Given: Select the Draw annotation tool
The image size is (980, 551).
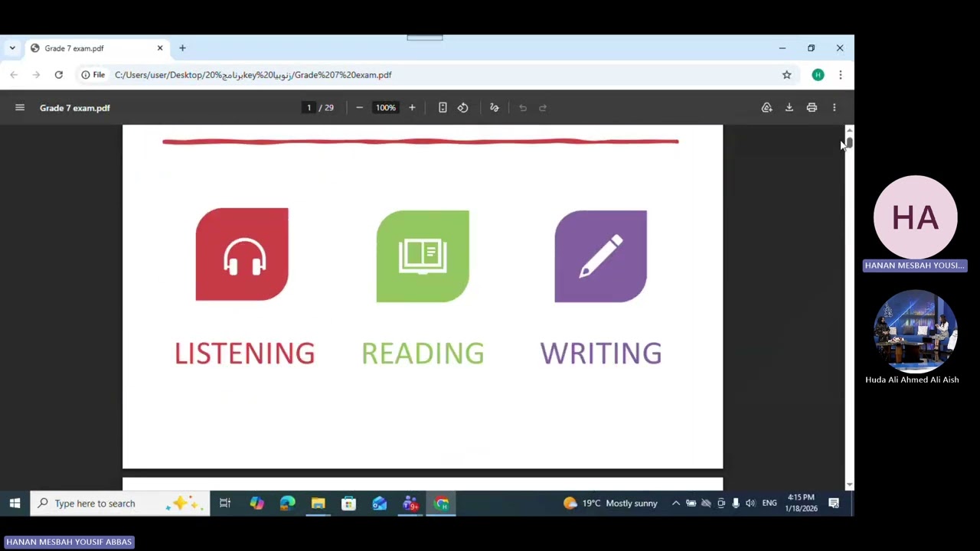Looking at the screenshot, I should [x=495, y=108].
